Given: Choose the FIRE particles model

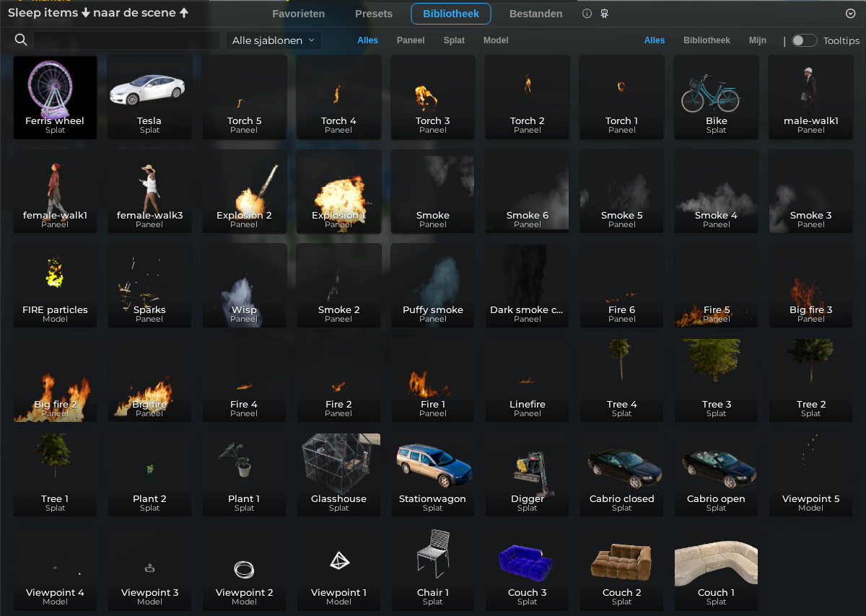Looking at the screenshot, I should click(55, 286).
